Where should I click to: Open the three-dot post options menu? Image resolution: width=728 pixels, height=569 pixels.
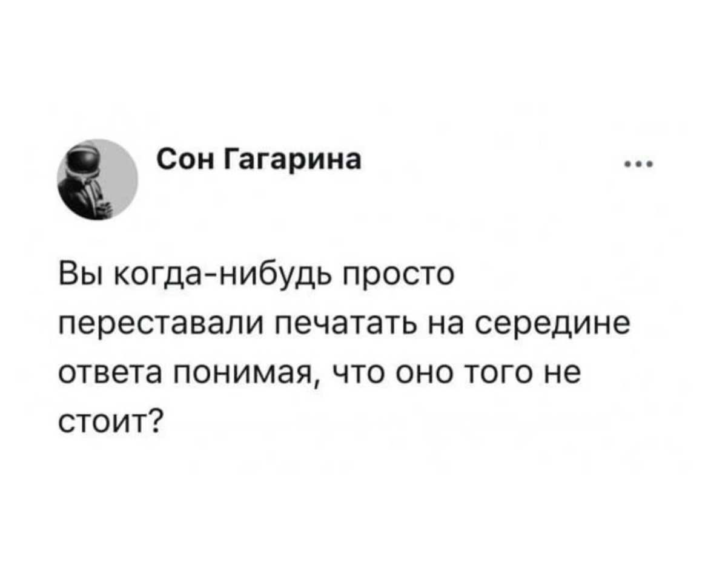point(641,163)
